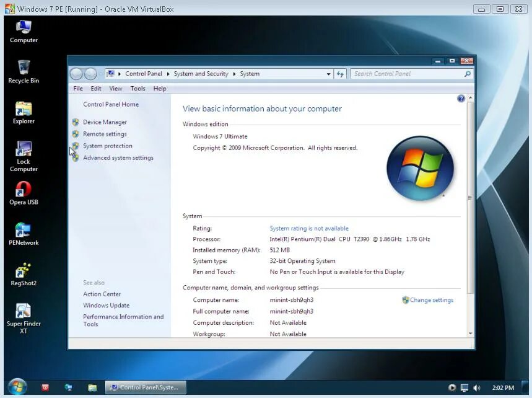Click the scrollbar down arrow
The image size is (532, 398).
point(470,334)
